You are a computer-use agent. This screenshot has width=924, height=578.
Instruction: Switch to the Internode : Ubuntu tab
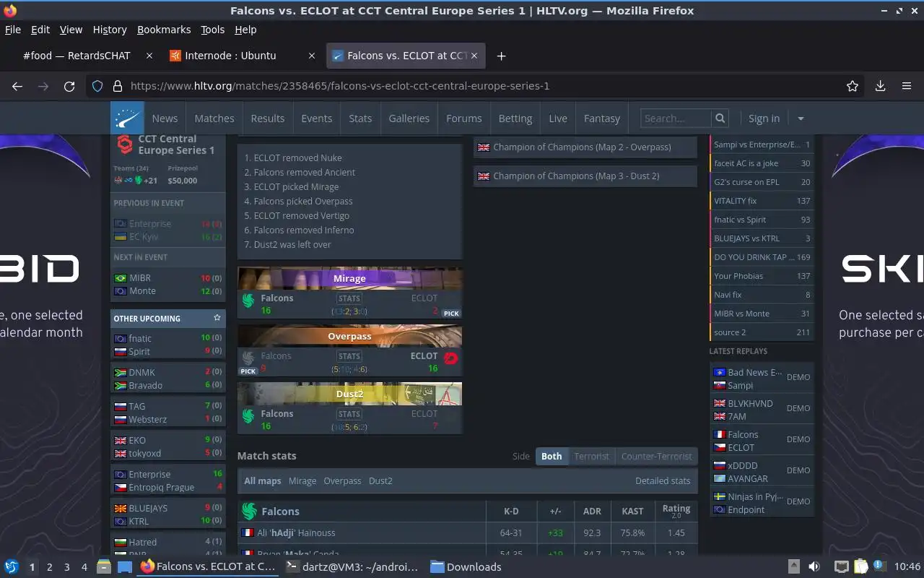point(230,56)
